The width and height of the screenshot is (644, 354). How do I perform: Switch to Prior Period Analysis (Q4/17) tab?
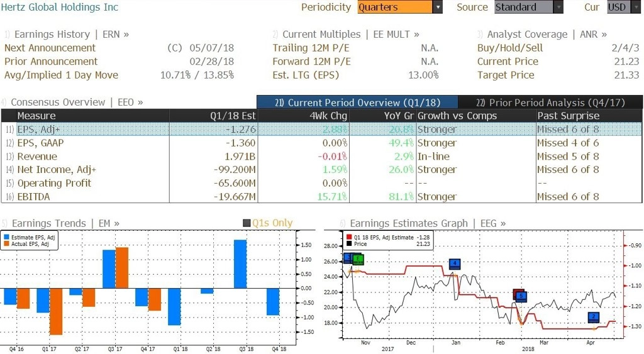[x=550, y=102]
